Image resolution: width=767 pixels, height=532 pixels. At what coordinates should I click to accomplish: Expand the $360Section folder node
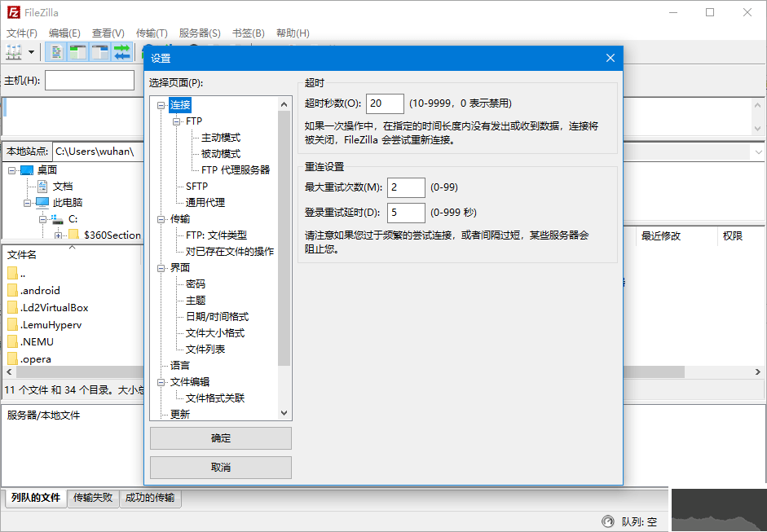[58, 235]
